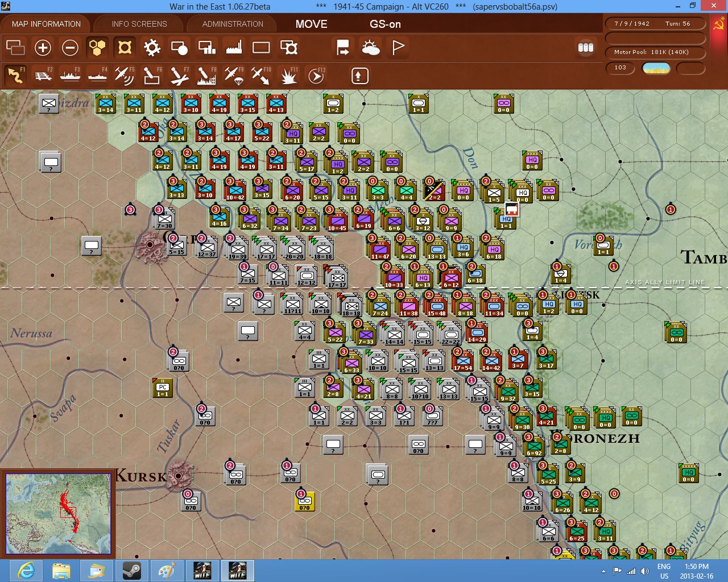
Task: Open the weather sun-and-cloud icon
Action: (371, 47)
